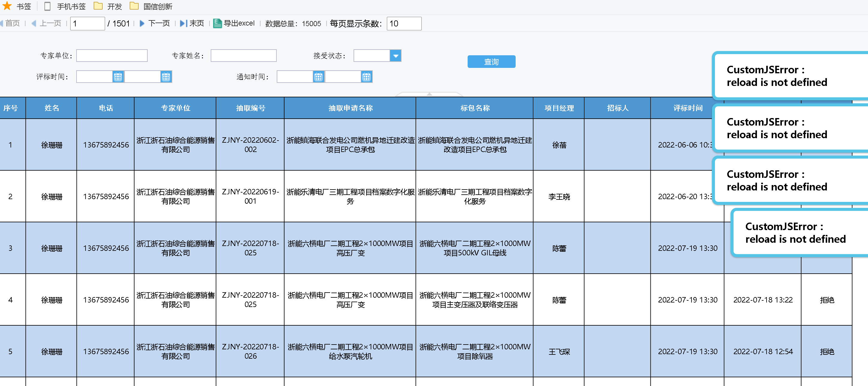Click the 专家姓名 filter input
The width and height of the screenshot is (868, 386).
[x=243, y=56]
